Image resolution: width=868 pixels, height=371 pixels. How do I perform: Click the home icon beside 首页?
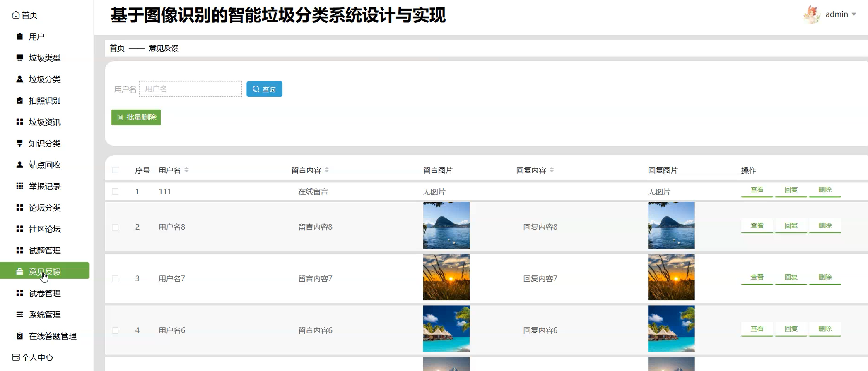pos(16,15)
